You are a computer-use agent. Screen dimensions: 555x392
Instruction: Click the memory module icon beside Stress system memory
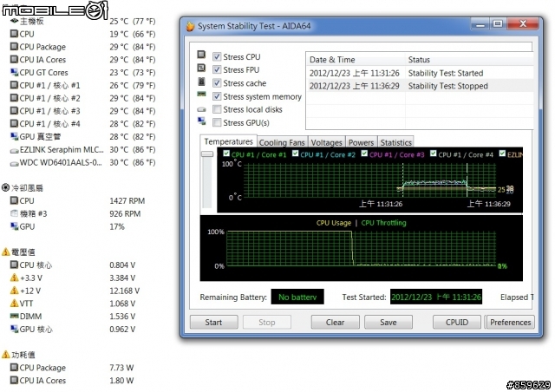tap(201, 95)
